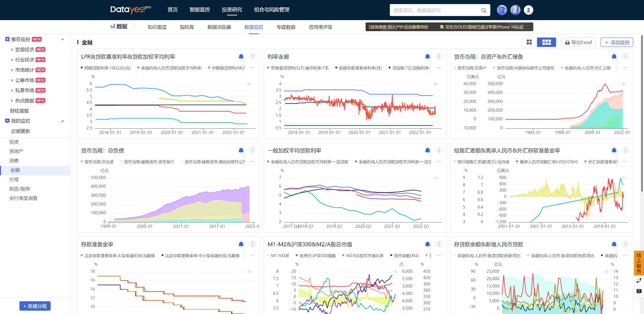644x314 pixels.
Task: Open the more menu on 货币当局：总负债 chart
Action: click(253, 150)
